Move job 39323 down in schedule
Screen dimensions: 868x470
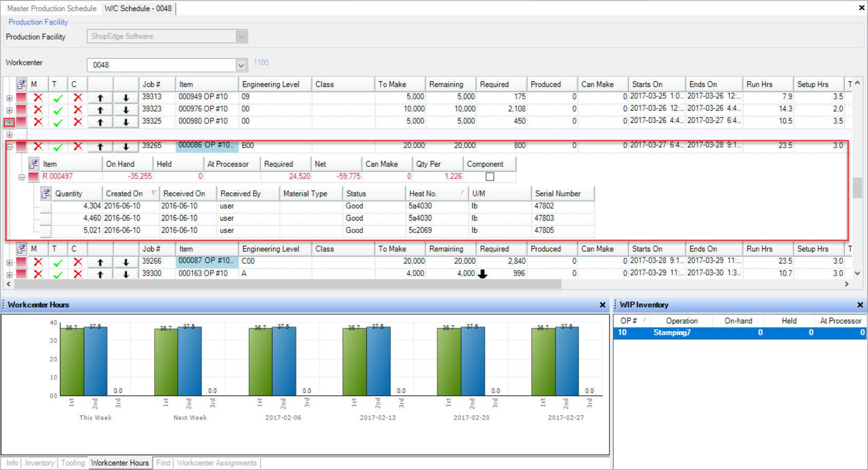pos(125,110)
